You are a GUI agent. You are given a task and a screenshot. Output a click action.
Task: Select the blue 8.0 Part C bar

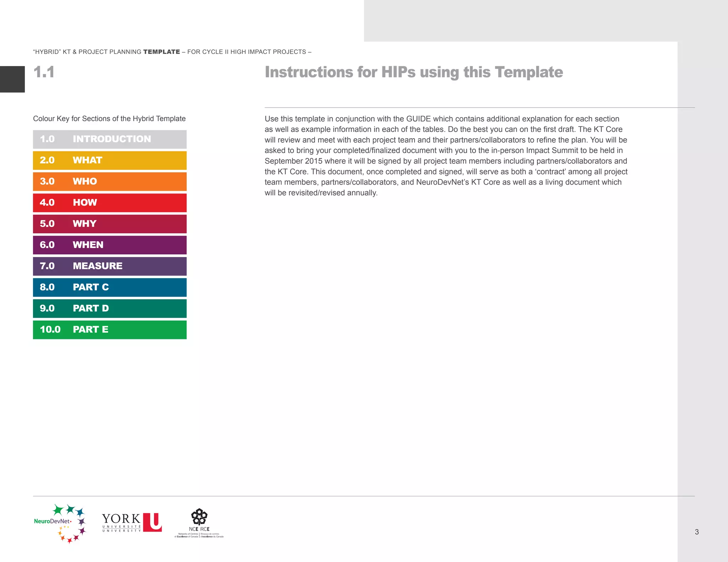(x=109, y=287)
